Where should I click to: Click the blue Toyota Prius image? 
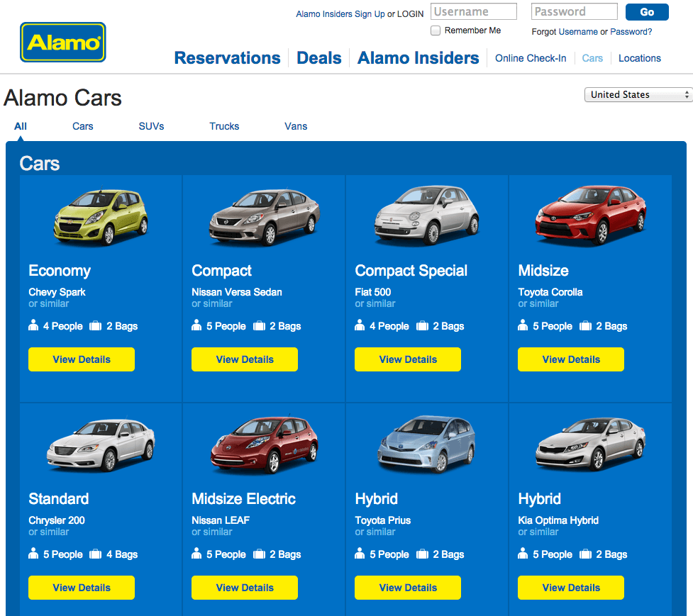pyautogui.click(x=426, y=444)
